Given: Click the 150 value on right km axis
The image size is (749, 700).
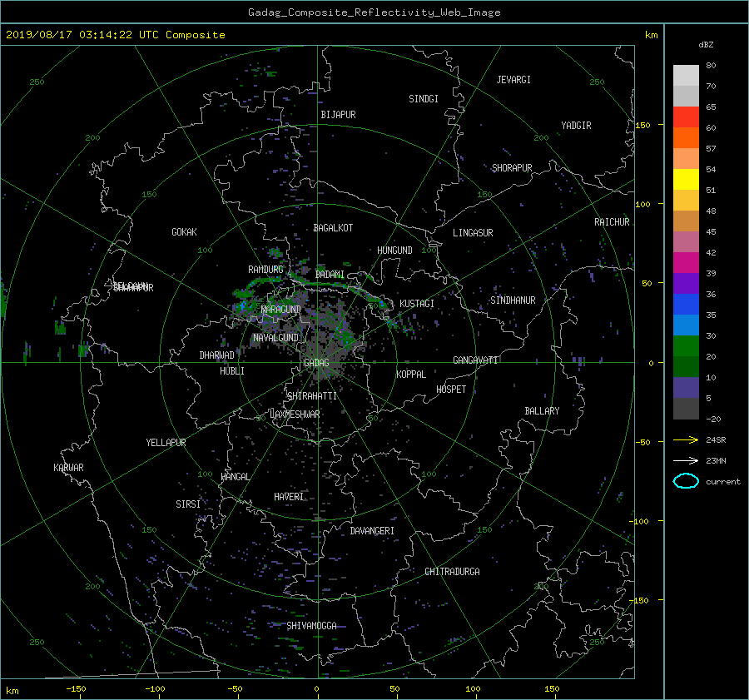Looking at the screenshot, I should pyautogui.click(x=642, y=125).
